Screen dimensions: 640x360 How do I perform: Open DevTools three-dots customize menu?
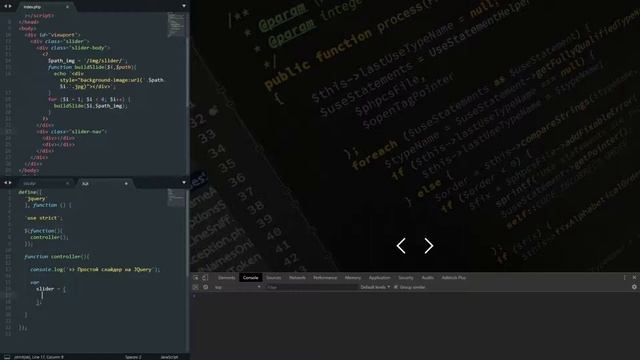(624, 278)
